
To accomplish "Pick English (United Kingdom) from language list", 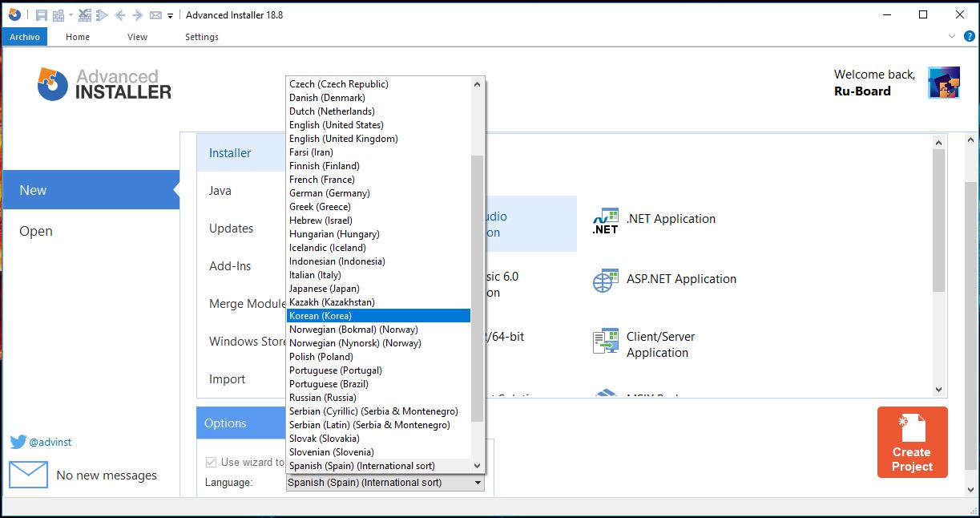I will click(378, 139).
